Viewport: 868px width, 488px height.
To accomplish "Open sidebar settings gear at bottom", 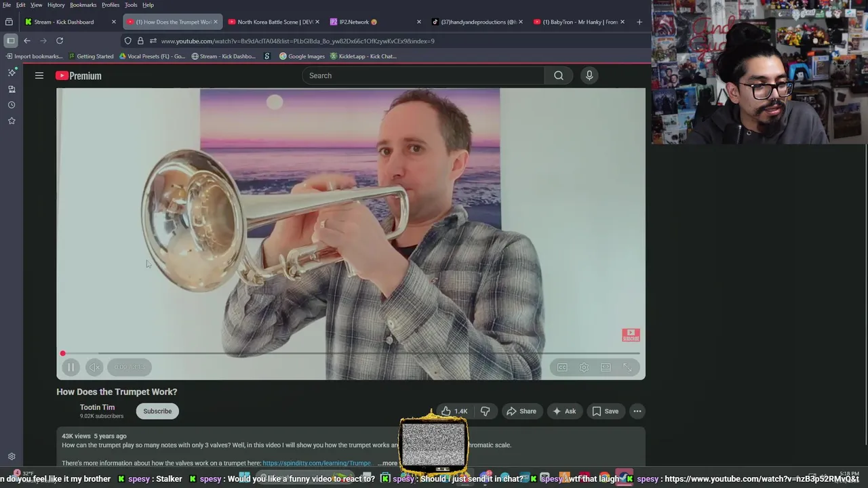I will [12, 457].
